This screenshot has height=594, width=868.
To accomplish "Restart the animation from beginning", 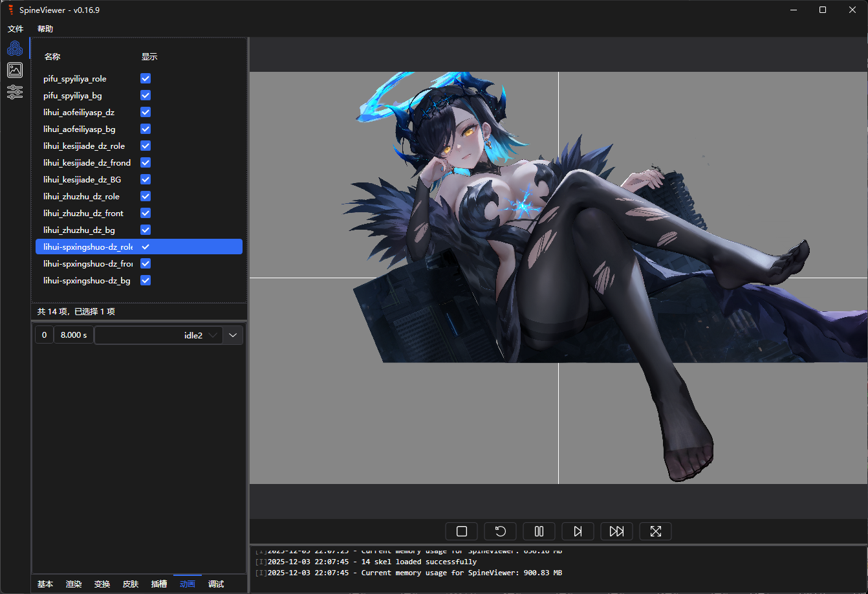I will [501, 531].
